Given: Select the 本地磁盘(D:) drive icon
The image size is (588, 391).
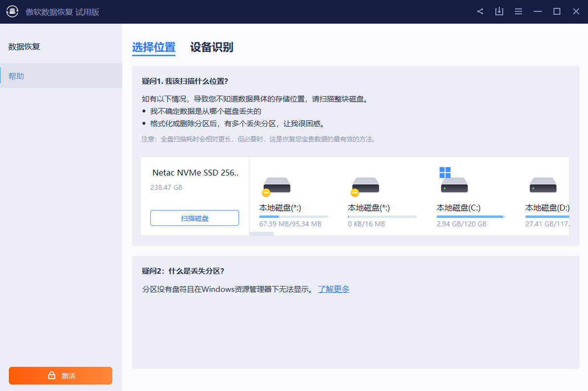Looking at the screenshot, I should (x=543, y=185).
